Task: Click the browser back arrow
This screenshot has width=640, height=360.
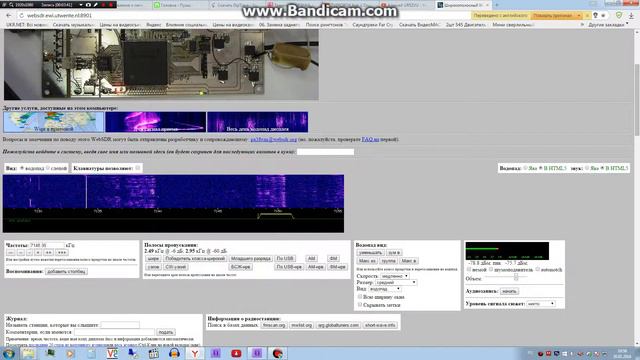Action: coord(9,16)
